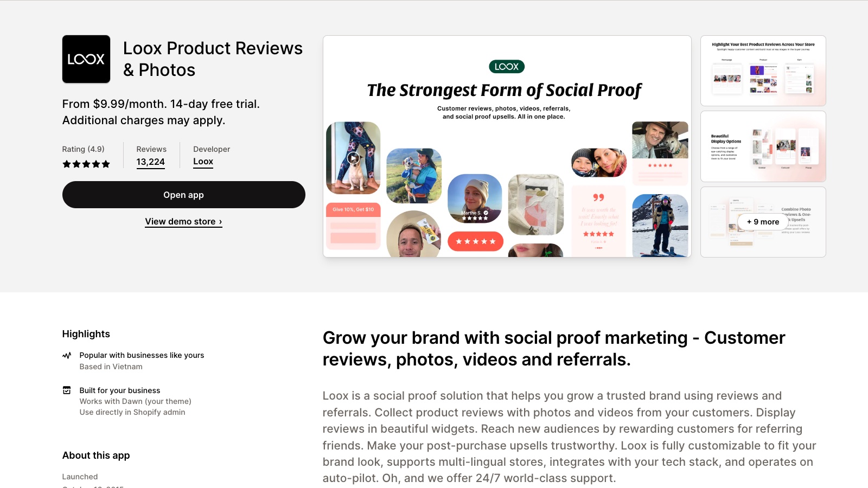The height and width of the screenshot is (488, 868).
Task: Visit the Loox developer link
Action: (203, 162)
